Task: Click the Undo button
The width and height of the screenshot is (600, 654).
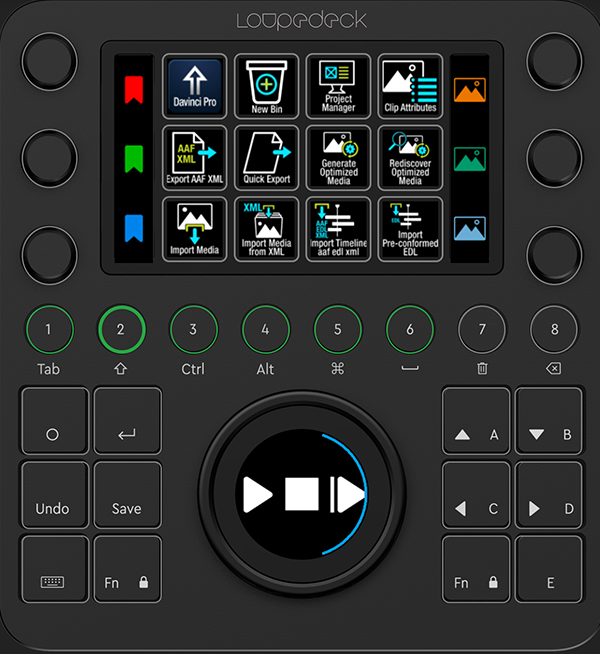Action: [x=55, y=495]
